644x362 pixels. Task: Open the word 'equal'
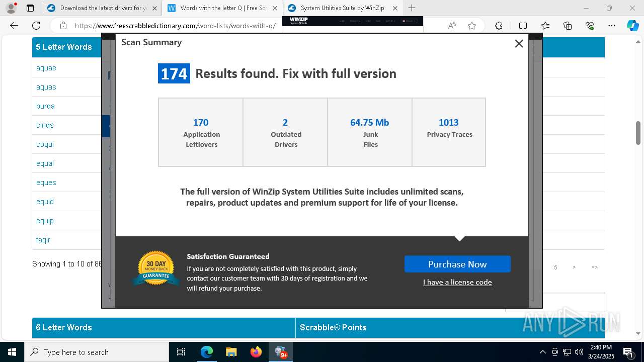point(45,163)
